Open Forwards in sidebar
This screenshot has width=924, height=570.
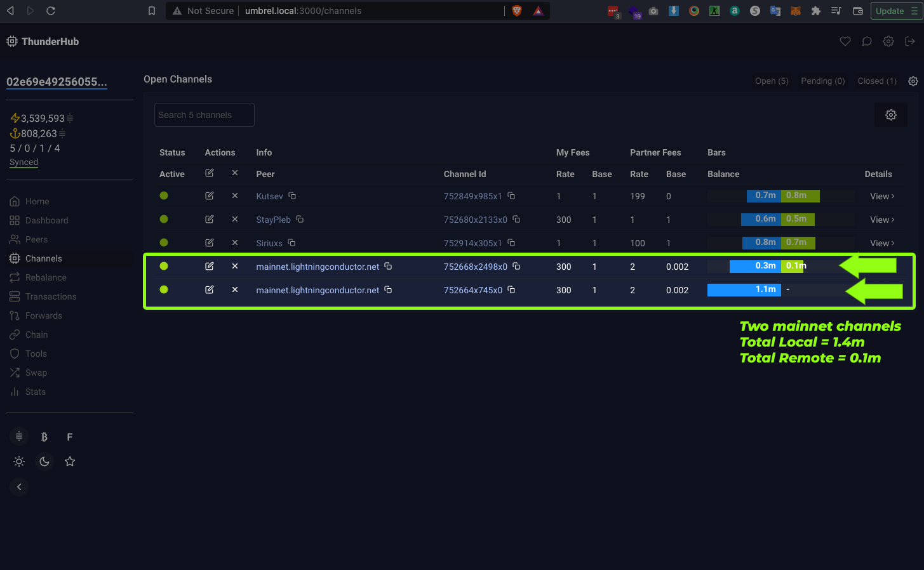coord(36,315)
